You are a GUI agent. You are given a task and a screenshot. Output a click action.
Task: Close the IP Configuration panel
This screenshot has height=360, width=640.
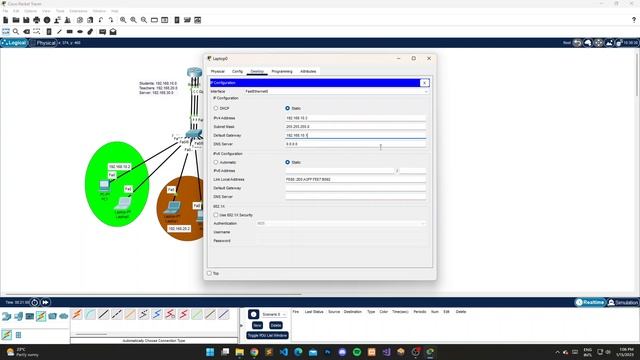[424, 83]
